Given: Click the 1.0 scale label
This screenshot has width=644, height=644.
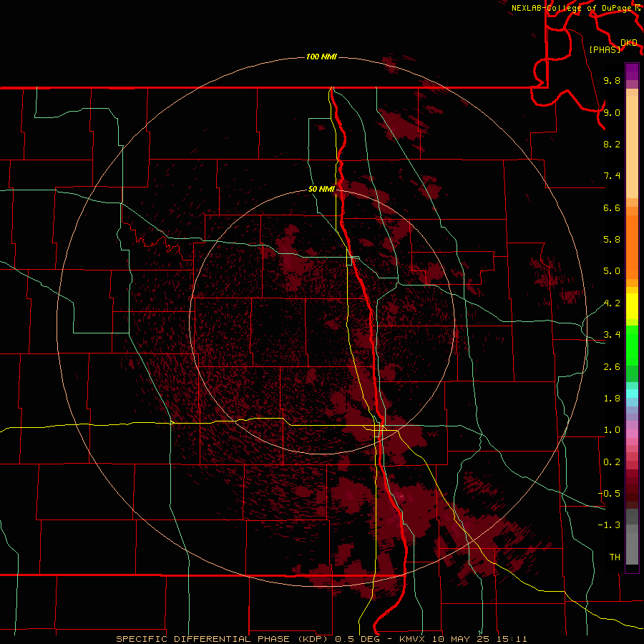Looking at the screenshot, I should [x=612, y=430].
